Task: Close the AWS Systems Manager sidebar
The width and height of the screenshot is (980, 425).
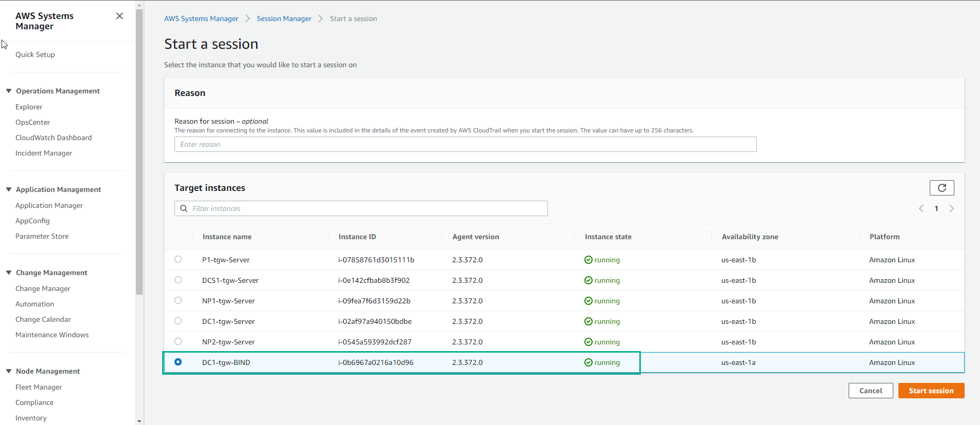Action: click(x=120, y=16)
